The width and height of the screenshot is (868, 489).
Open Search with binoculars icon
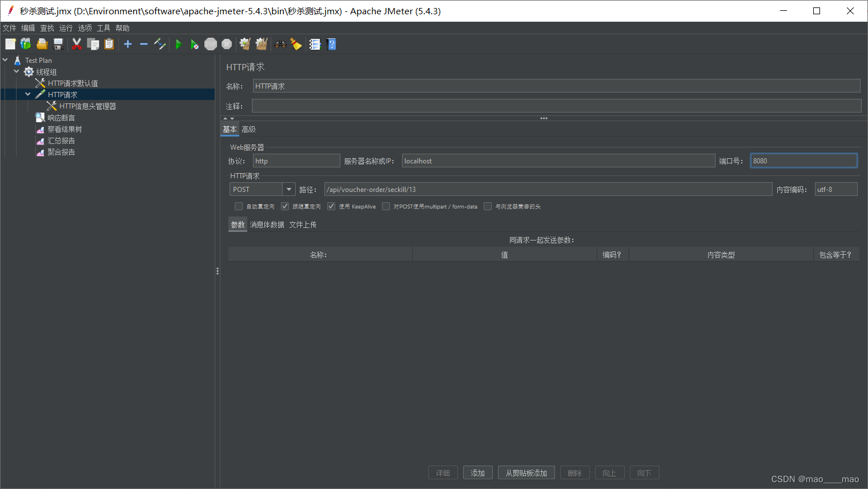(x=280, y=44)
